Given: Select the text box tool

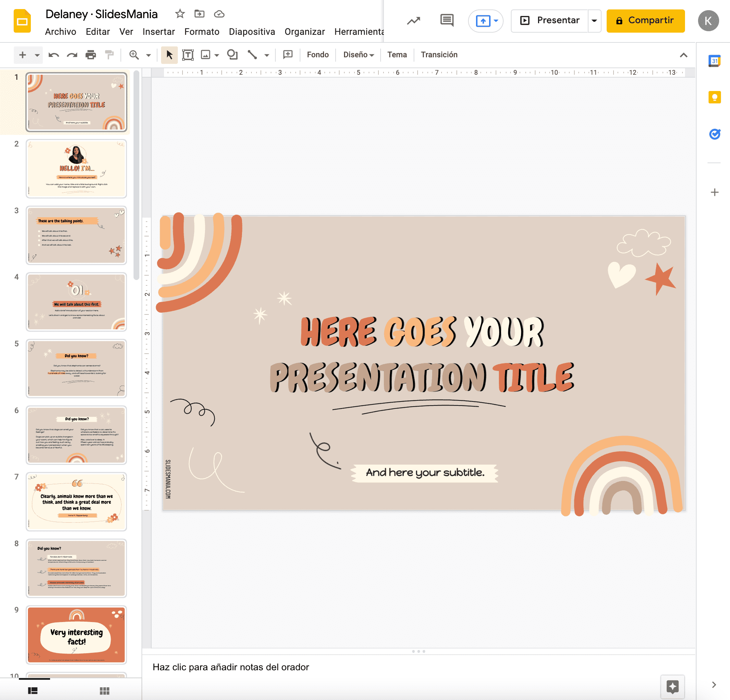Looking at the screenshot, I should coord(188,55).
